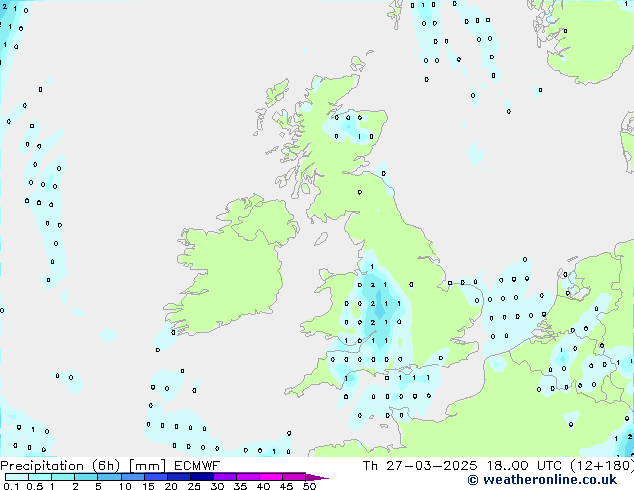The width and height of the screenshot is (634, 490).
Task: Click the '0.5' legend value label
Action: tap(35, 486)
